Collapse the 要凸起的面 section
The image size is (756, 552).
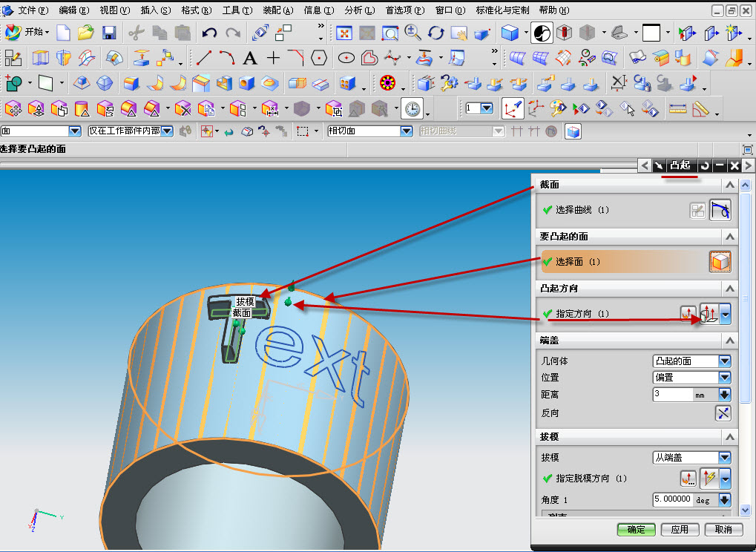coord(730,237)
